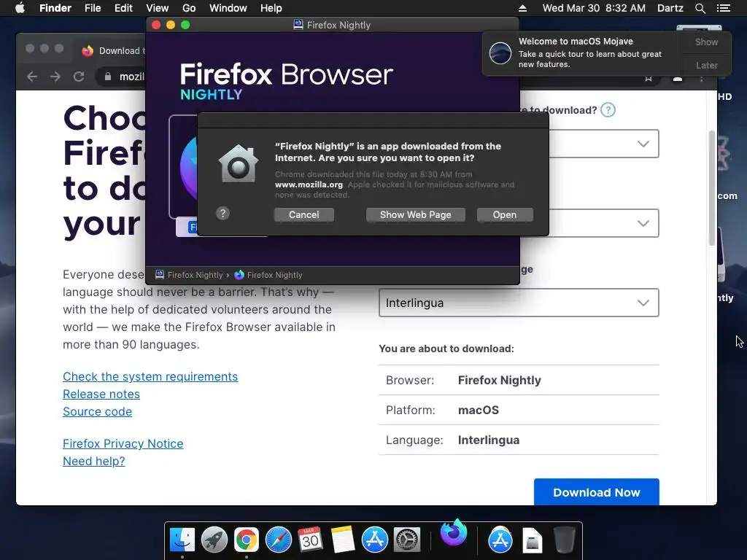The height and width of the screenshot is (560, 747).
Task: Click the web page vertical scrollbar
Action: click(x=712, y=188)
